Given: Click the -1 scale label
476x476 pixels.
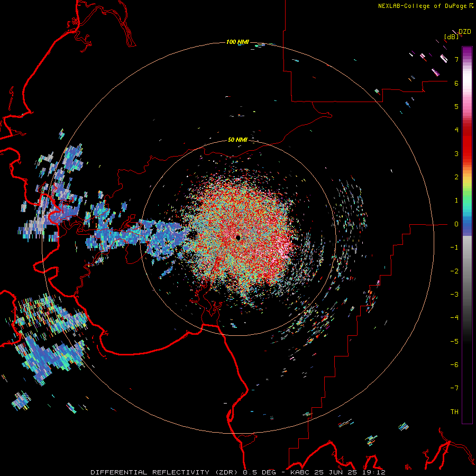Looking at the screenshot, I should click(454, 248).
